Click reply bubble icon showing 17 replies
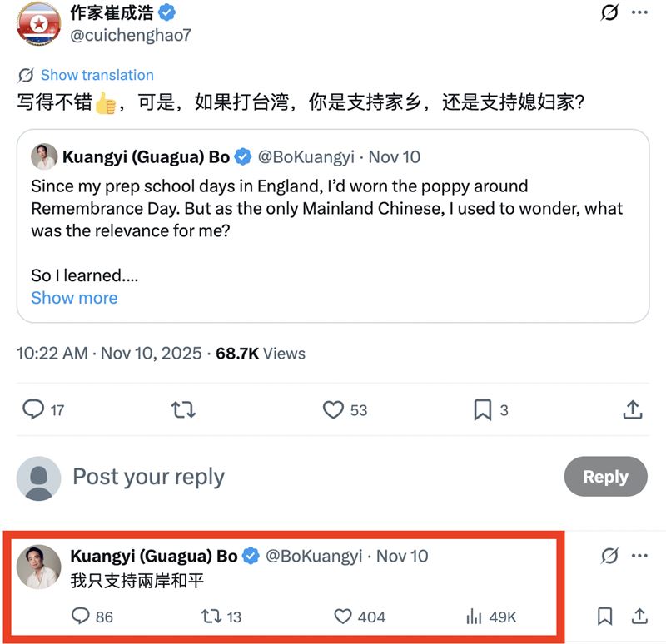The image size is (666, 644). pos(33,409)
